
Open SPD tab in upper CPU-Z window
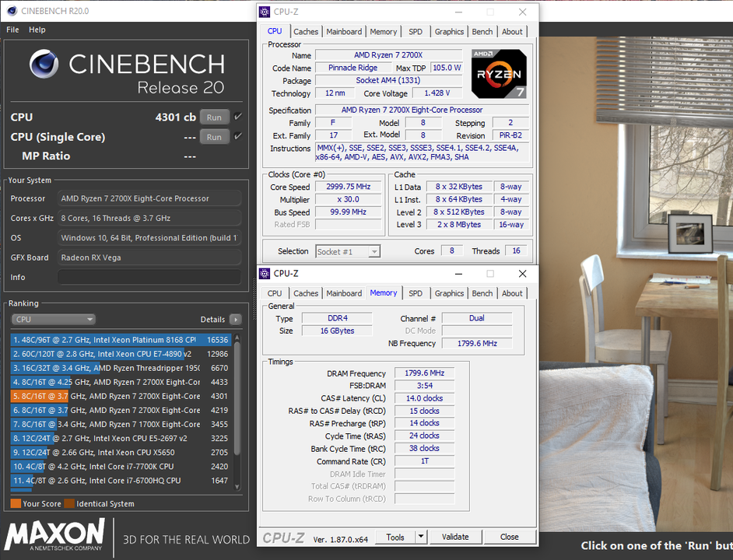(416, 31)
